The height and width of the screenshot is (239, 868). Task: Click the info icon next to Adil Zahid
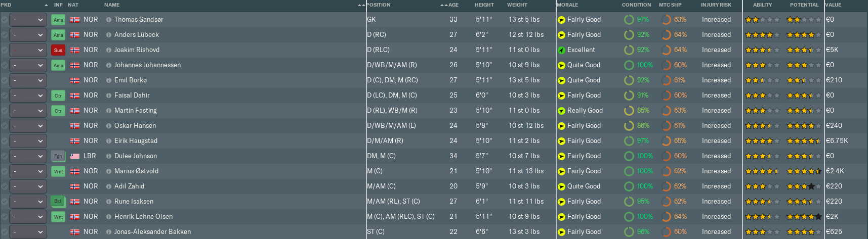click(109, 186)
